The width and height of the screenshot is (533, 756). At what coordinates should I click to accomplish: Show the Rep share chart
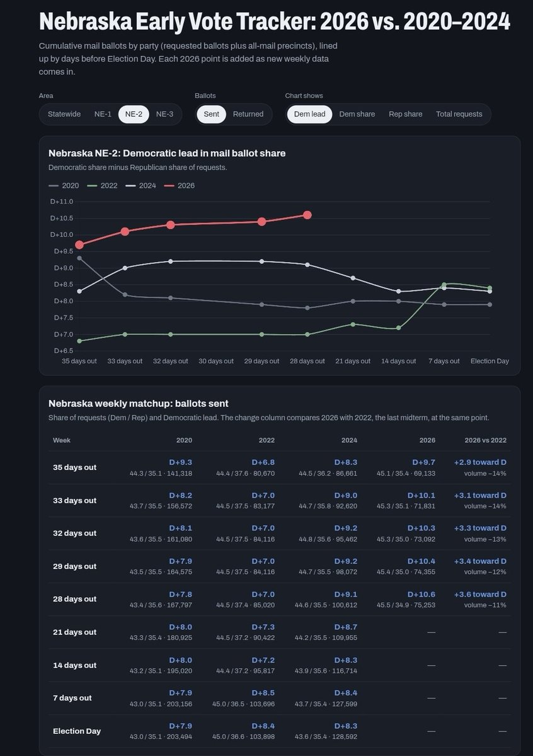point(405,114)
